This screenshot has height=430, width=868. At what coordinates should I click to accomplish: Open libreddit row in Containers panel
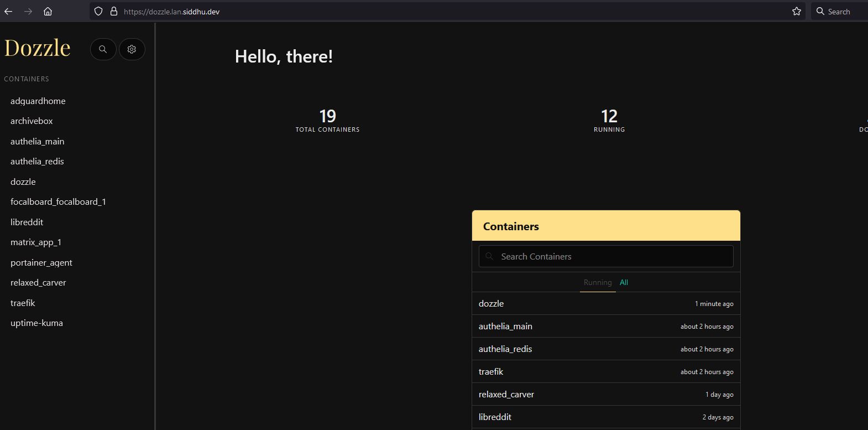(606, 417)
